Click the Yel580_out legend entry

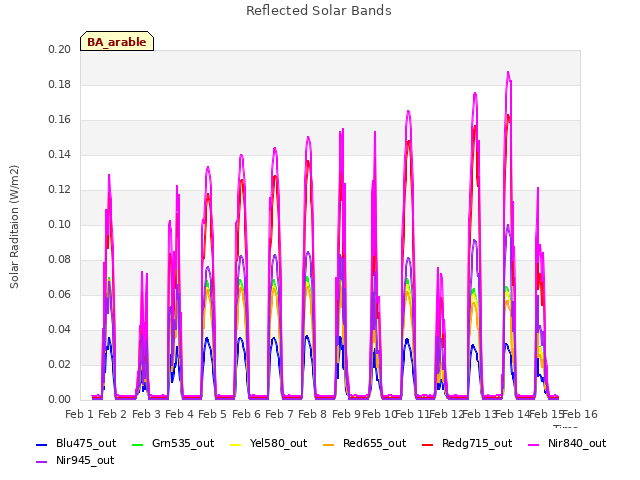269,444
